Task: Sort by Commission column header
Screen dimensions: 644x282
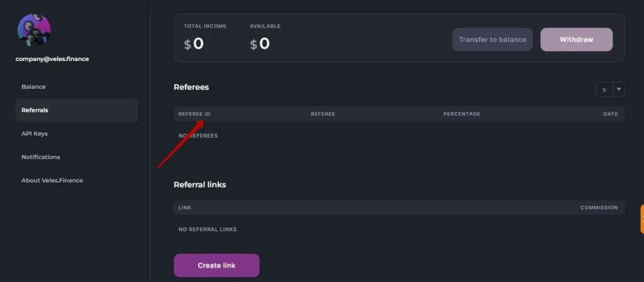Action: point(599,208)
